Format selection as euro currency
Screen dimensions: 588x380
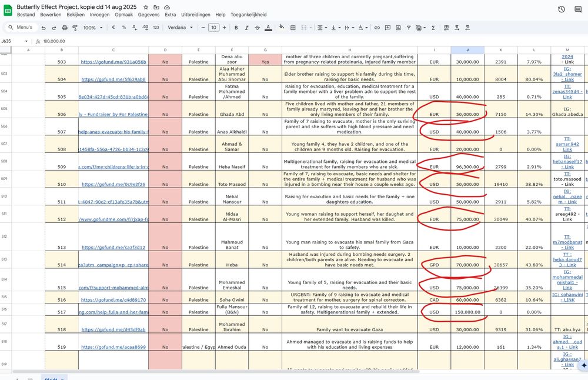coord(113,28)
